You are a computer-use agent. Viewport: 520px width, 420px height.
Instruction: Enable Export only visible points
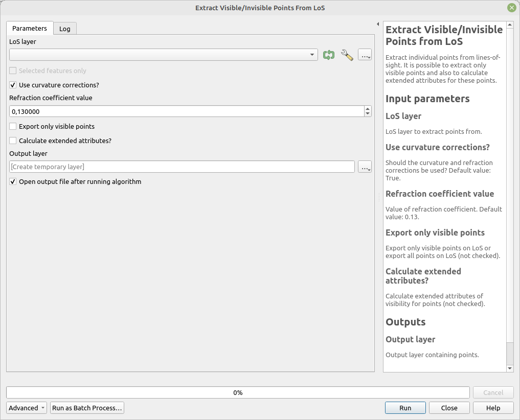(x=13, y=127)
